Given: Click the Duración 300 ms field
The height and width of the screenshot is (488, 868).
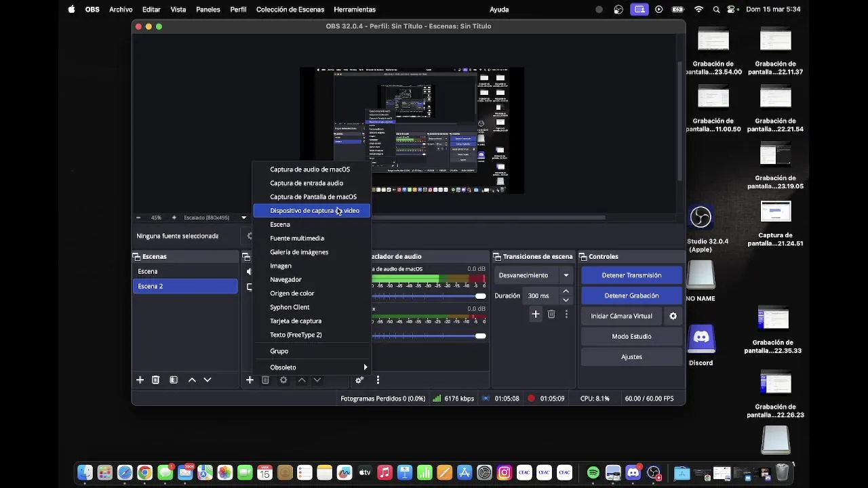Looking at the screenshot, I should pos(540,296).
